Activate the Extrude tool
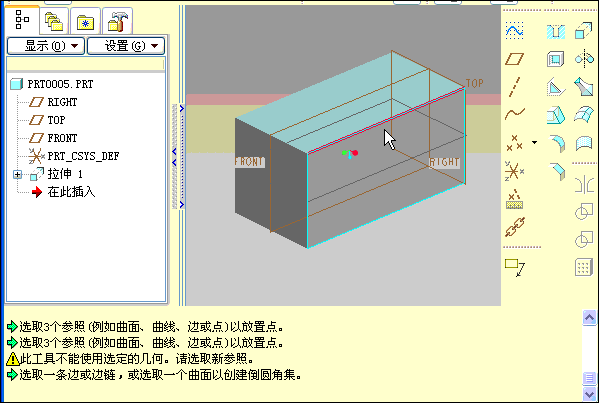This screenshot has height=403, width=599. tap(583, 31)
